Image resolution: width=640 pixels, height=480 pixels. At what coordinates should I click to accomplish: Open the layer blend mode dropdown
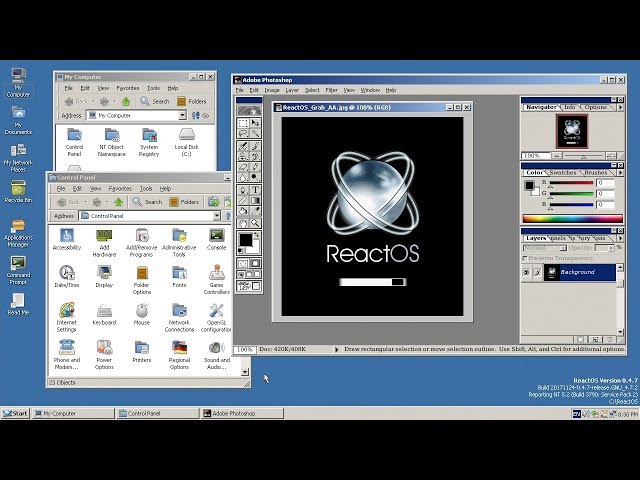point(545,248)
